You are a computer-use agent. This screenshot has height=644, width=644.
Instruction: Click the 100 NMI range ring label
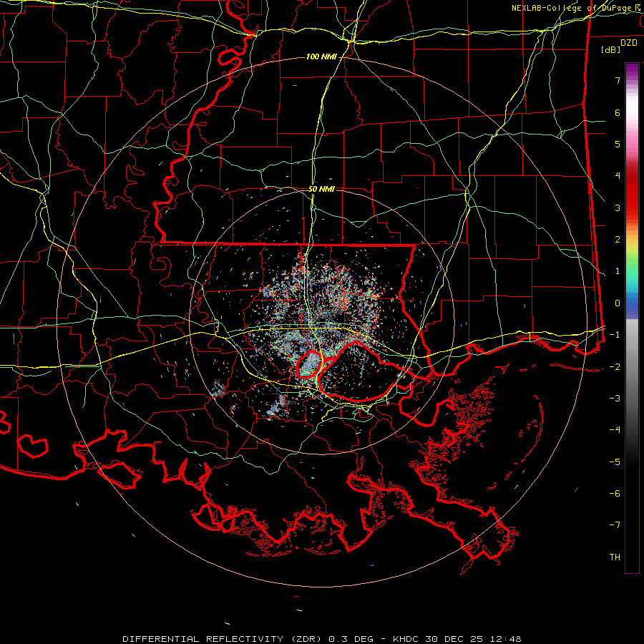pyautogui.click(x=321, y=57)
